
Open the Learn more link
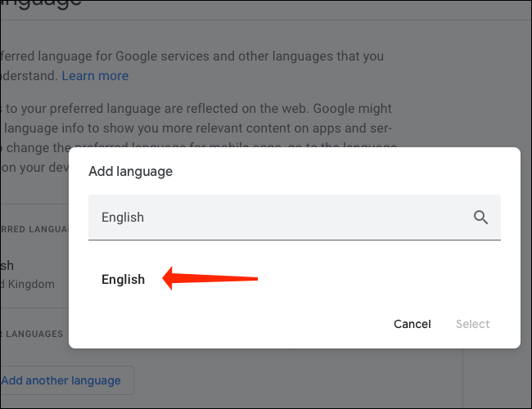pyautogui.click(x=95, y=75)
